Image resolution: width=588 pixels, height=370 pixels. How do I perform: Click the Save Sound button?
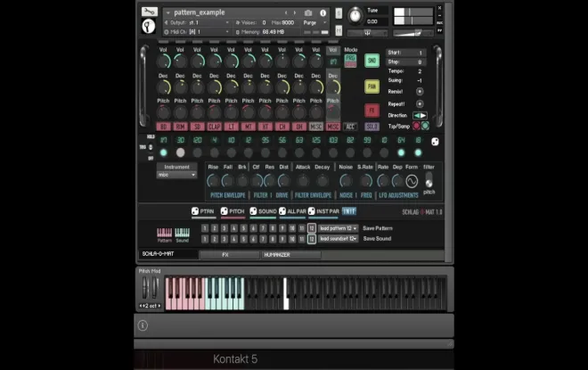pyautogui.click(x=377, y=239)
